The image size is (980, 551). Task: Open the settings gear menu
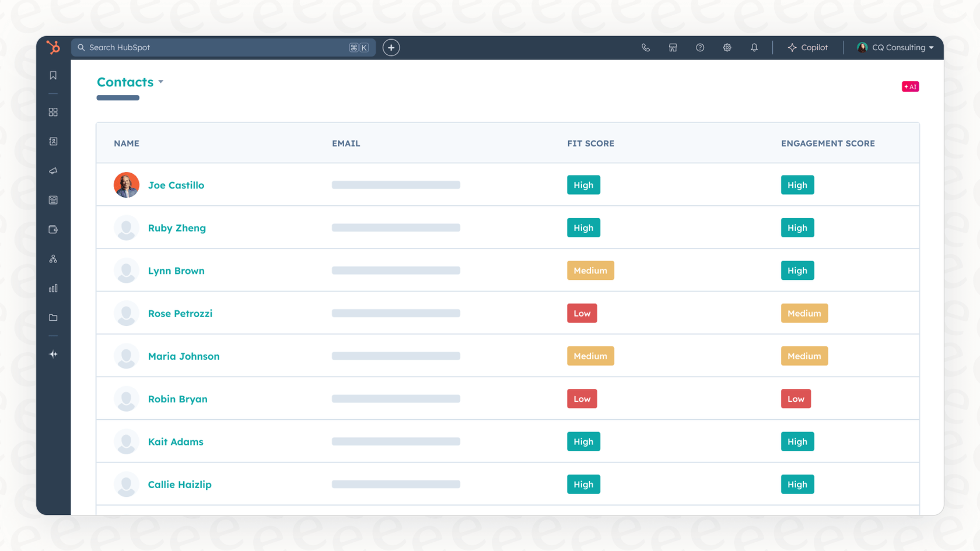click(727, 47)
